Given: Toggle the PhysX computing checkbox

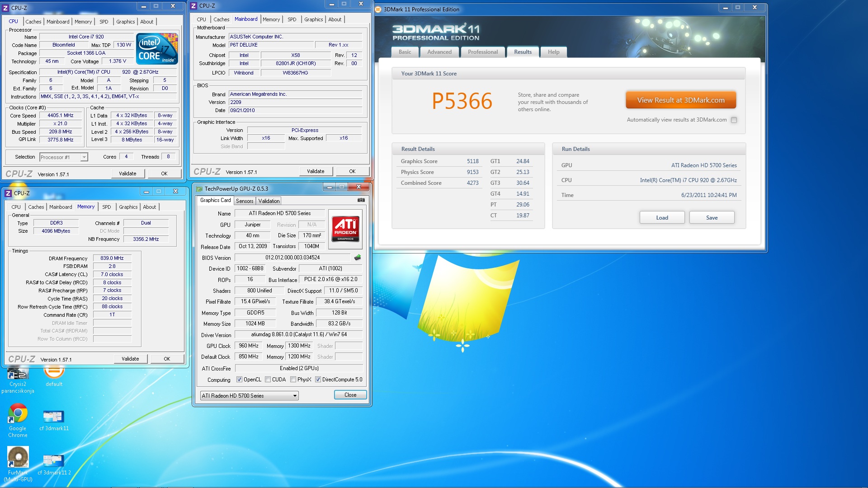Looking at the screenshot, I should point(293,380).
